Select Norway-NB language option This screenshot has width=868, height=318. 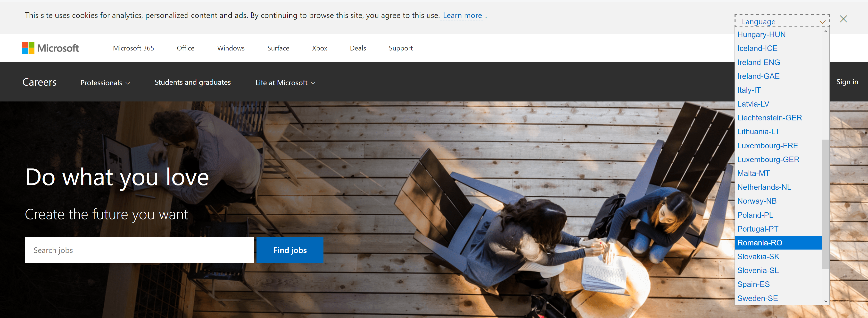click(778, 201)
